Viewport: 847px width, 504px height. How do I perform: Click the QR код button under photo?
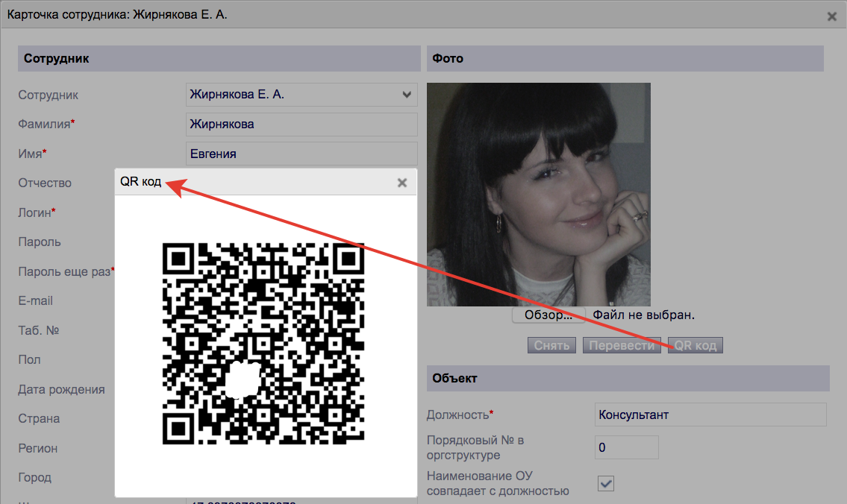click(x=696, y=345)
